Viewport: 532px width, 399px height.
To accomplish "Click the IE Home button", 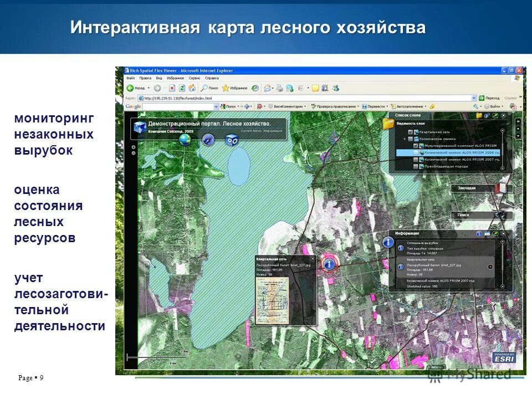I will (x=192, y=88).
